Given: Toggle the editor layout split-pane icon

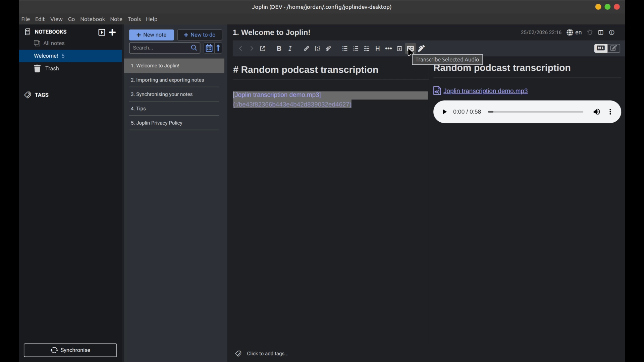Looking at the screenshot, I should tap(601, 33).
